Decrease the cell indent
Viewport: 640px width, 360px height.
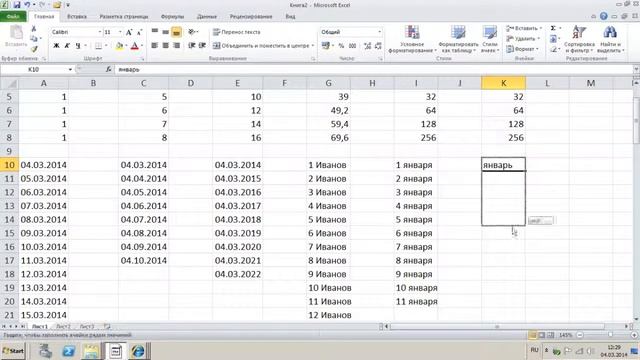(191, 45)
